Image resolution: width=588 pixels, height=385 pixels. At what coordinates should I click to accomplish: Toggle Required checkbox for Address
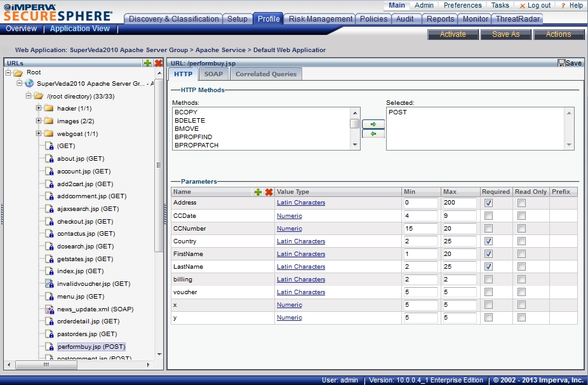488,203
